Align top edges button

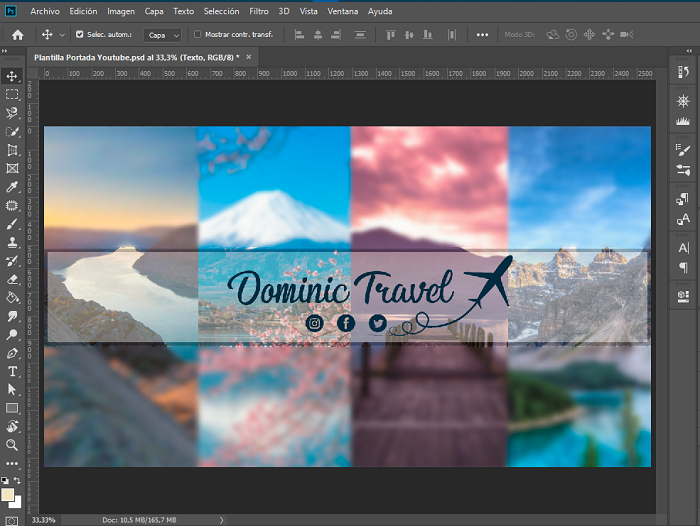pos(391,34)
